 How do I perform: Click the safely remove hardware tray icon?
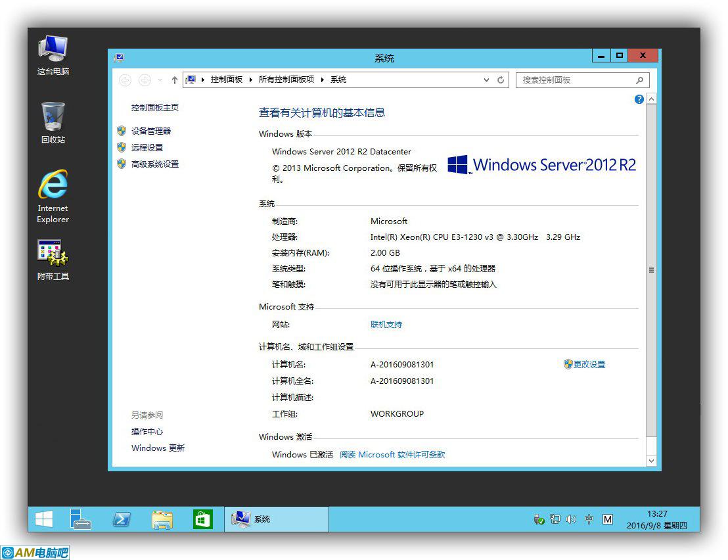point(539,519)
